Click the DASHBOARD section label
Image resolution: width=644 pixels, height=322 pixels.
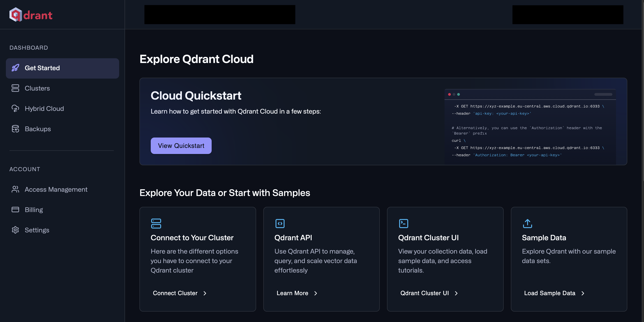[29, 48]
